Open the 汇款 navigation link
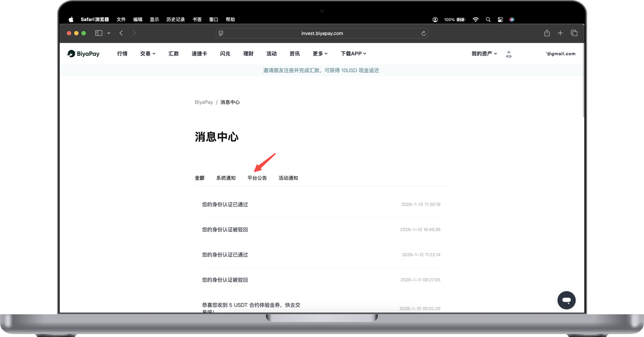 pyautogui.click(x=174, y=54)
